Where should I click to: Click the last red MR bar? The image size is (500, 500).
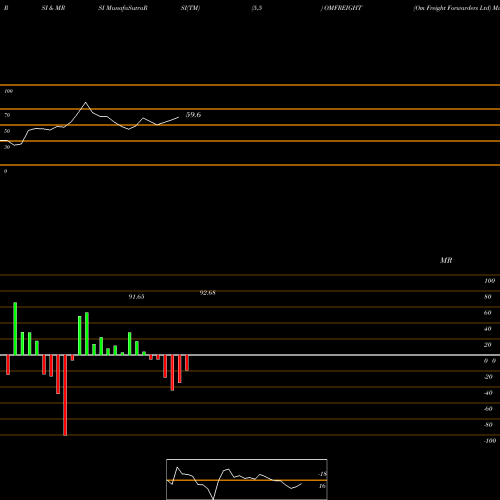(x=187, y=363)
